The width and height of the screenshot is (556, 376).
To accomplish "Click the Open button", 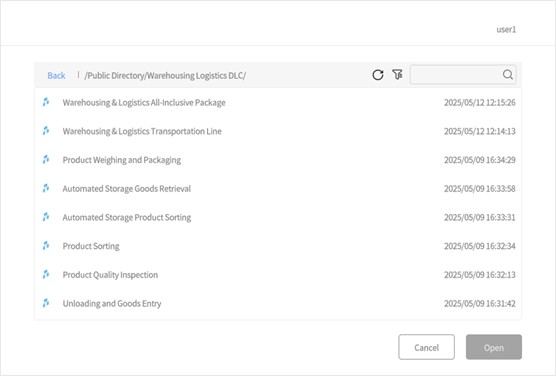I will click(494, 347).
